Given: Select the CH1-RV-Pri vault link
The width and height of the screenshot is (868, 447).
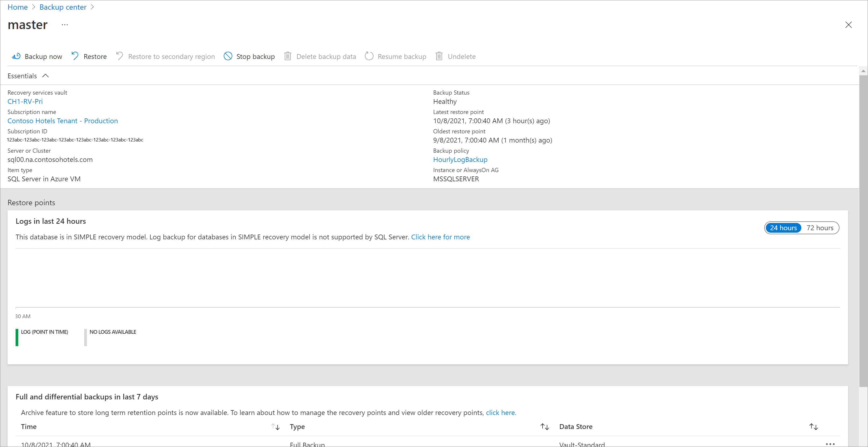Looking at the screenshot, I should tap(25, 101).
